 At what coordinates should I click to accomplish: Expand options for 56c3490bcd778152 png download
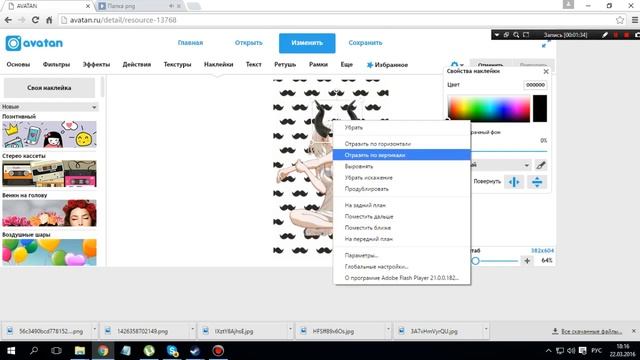(x=94, y=329)
